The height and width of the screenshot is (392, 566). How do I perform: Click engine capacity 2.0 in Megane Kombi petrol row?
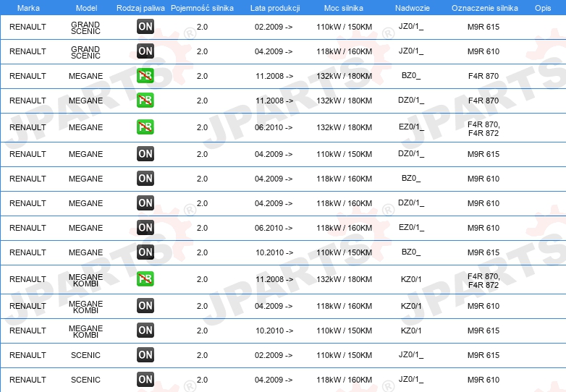point(202,279)
